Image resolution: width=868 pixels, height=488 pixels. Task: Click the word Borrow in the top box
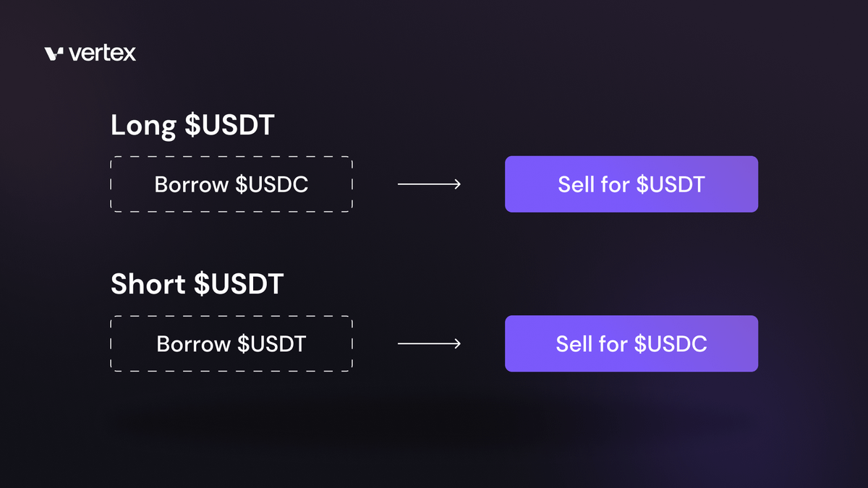click(191, 184)
